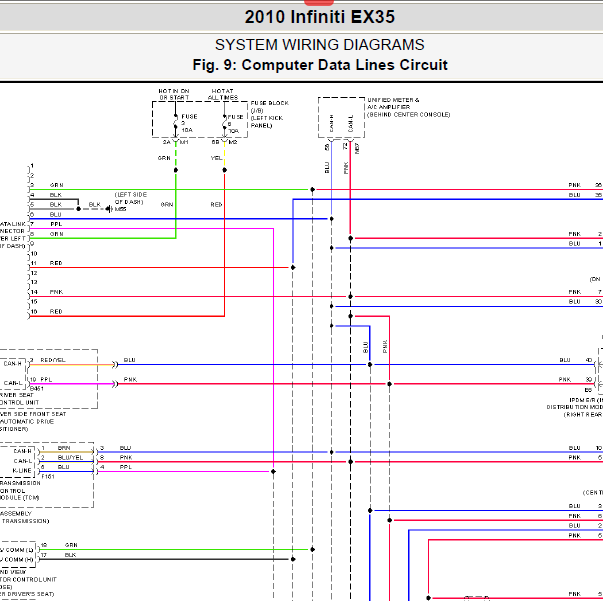Click the "AUTOMATIC DRIVE" text
Viewport: 603px width, 601px height.
click(x=27, y=421)
